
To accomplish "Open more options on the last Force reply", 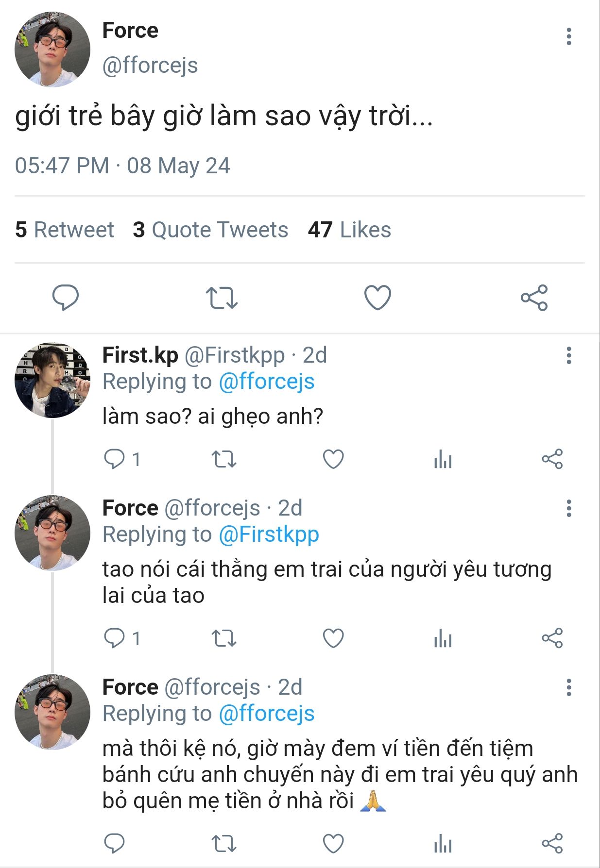I will pyautogui.click(x=568, y=687).
